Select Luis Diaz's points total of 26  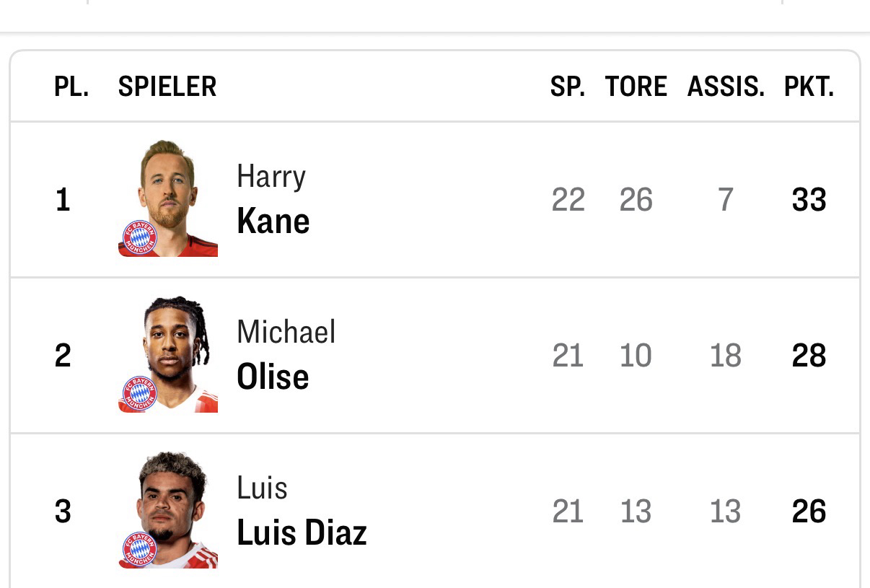click(809, 512)
